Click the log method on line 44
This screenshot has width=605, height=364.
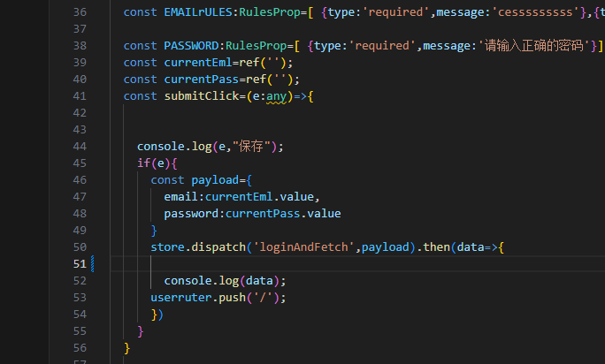coord(202,146)
